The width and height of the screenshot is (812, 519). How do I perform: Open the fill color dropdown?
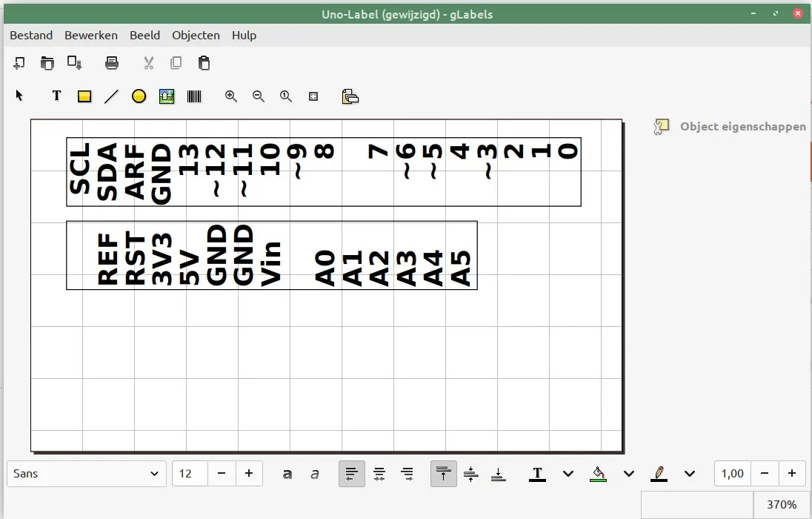628,474
